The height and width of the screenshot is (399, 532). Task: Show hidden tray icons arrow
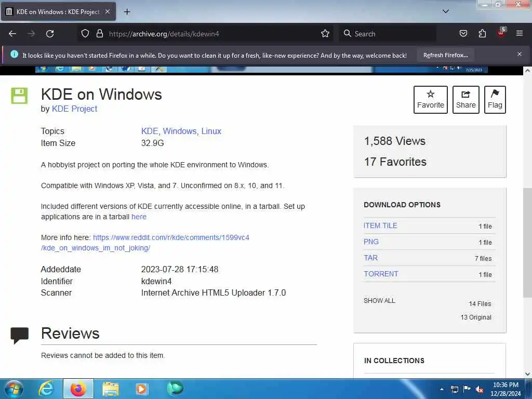[442, 389]
